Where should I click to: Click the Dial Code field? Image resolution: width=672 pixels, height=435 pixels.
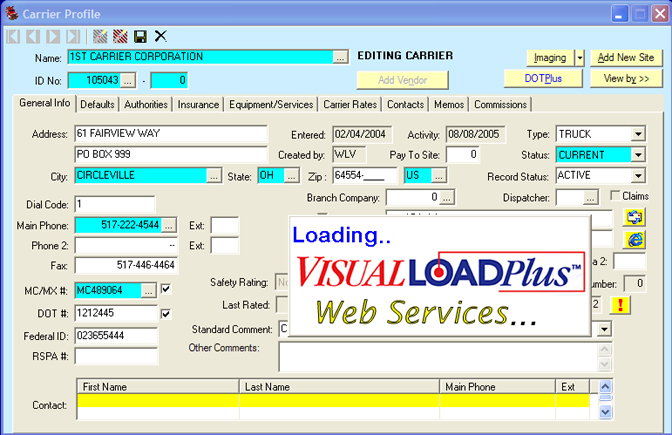(x=115, y=204)
